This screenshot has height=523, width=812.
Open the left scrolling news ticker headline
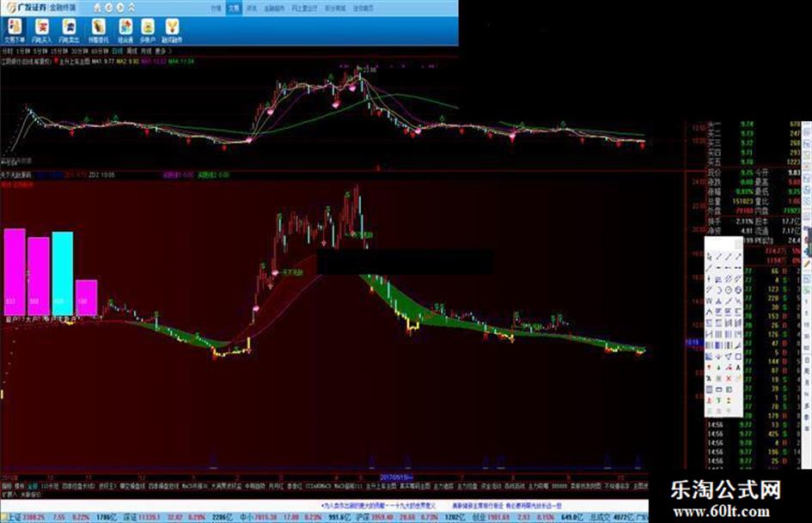click(378, 505)
